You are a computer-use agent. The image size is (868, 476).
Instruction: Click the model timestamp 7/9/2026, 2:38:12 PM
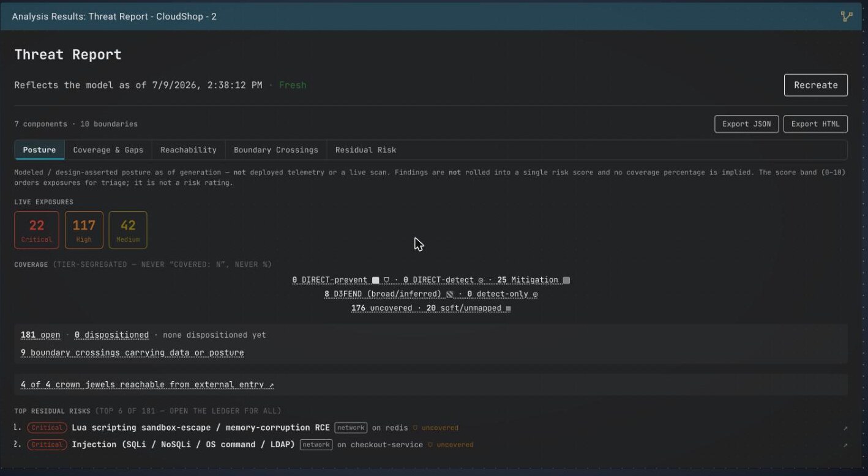(x=208, y=85)
